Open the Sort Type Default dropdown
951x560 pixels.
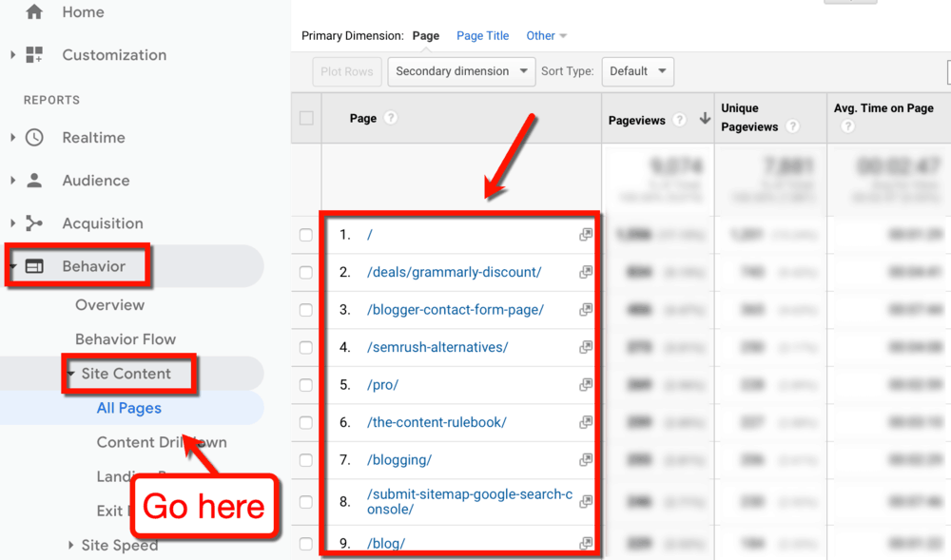pos(637,70)
